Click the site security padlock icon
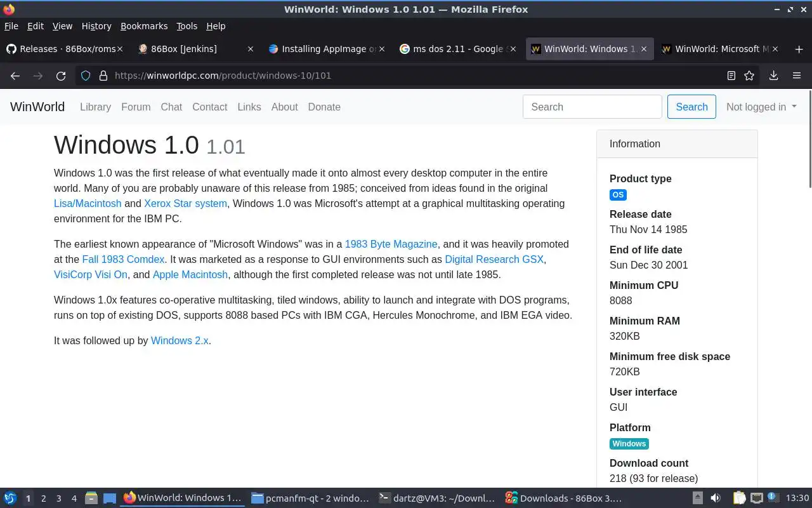The height and width of the screenshot is (508, 812). coord(103,76)
